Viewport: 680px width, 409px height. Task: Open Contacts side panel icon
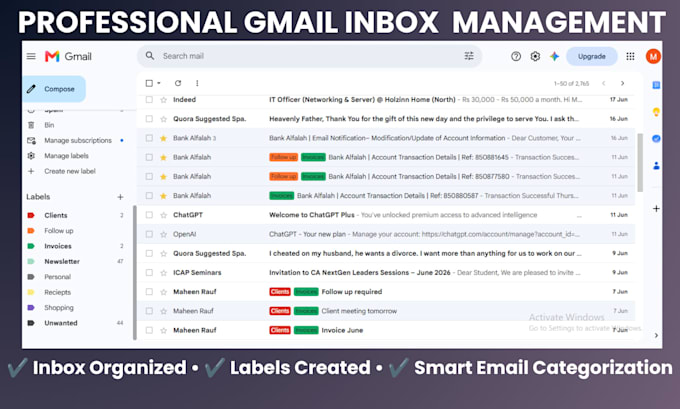pos(656,166)
